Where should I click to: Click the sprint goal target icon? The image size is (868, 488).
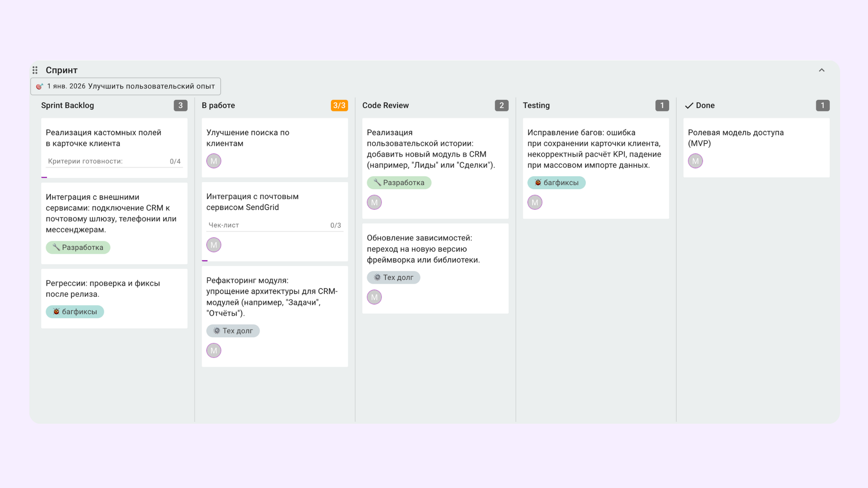pos(39,86)
